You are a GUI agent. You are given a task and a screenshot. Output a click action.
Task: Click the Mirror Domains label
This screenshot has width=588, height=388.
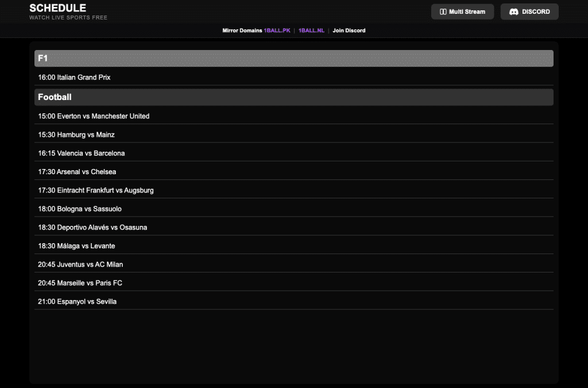242,30
